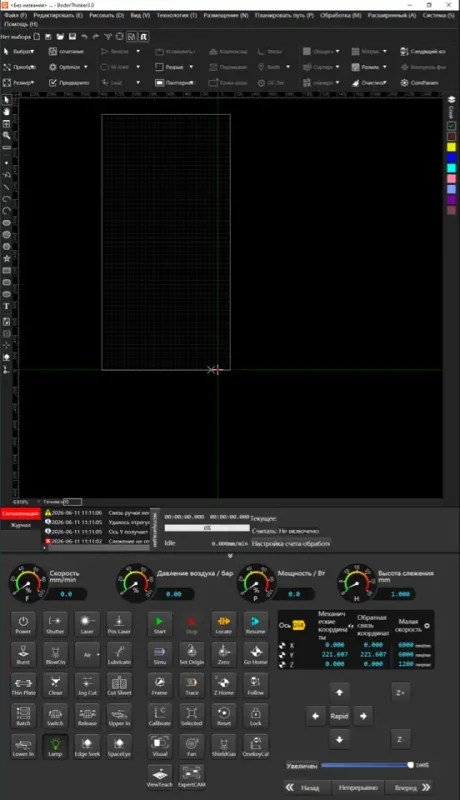Turn on BlowOn gas
This screenshot has width=460, height=800.
[55, 655]
